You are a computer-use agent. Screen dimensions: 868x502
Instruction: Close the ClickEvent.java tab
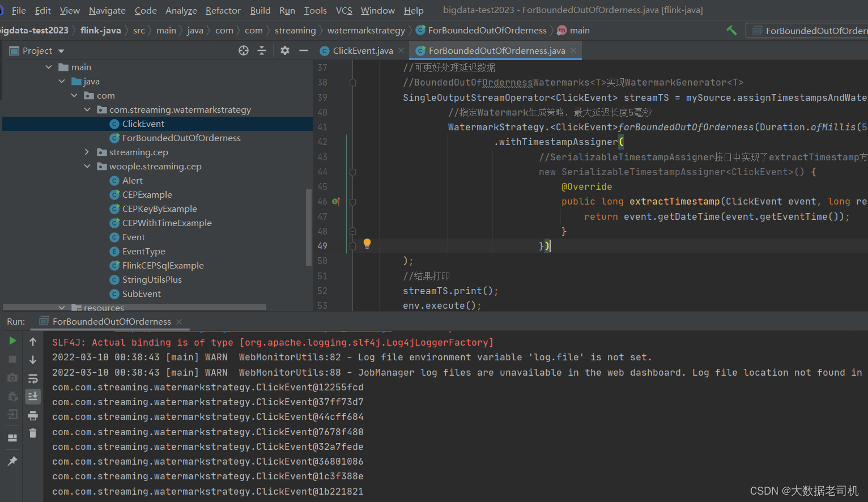point(401,50)
